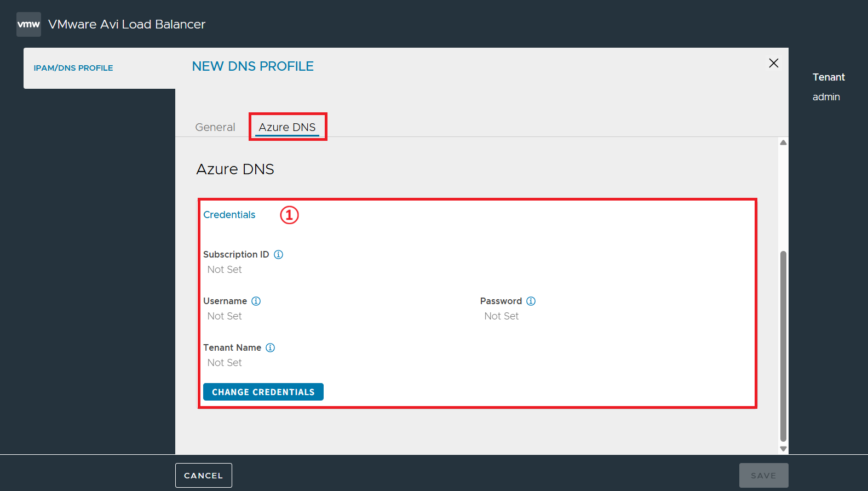Click the scrollbar down arrow
868x491 pixels.
783,448
